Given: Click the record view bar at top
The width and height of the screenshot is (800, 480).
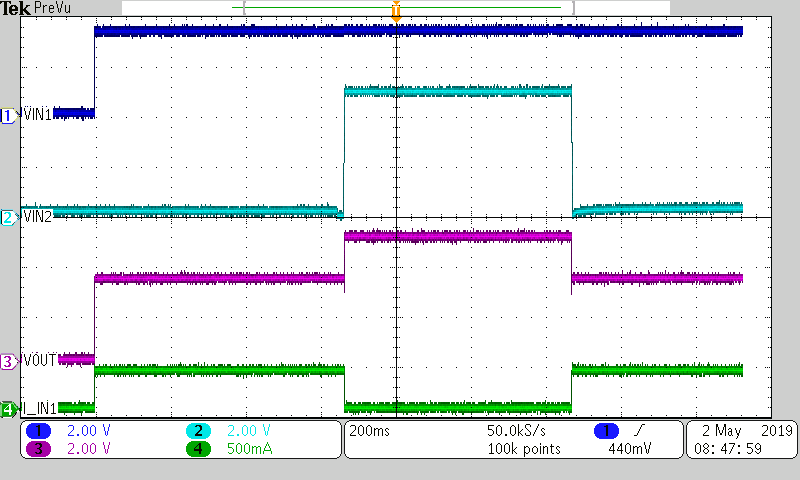Looking at the screenshot, I should tap(455, 7).
